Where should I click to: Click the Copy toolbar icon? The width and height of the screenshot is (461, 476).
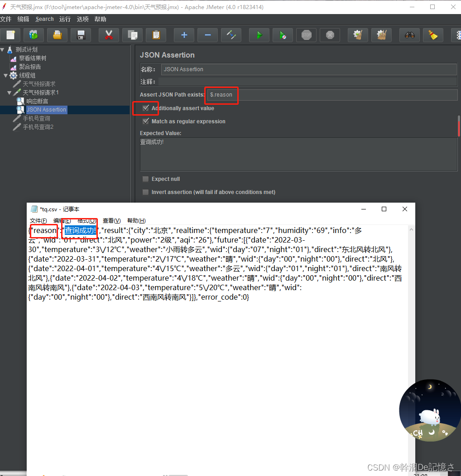(x=133, y=35)
